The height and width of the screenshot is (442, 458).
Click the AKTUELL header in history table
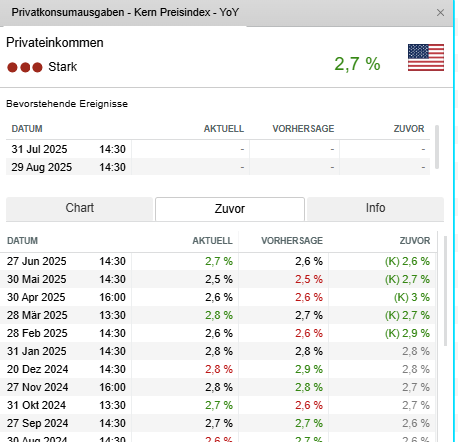(x=212, y=241)
